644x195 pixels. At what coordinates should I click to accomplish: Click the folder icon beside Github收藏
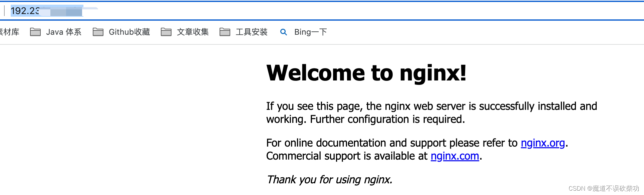(x=98, y=32)
